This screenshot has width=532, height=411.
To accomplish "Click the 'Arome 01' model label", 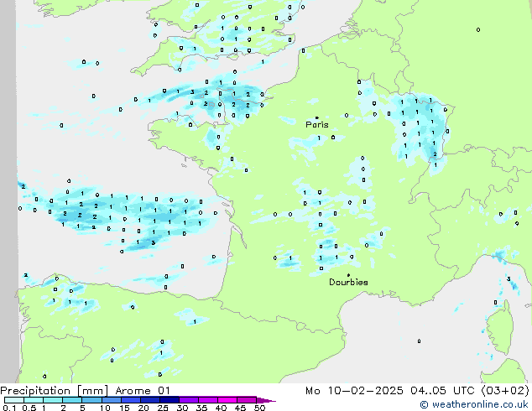I will 143,391.
